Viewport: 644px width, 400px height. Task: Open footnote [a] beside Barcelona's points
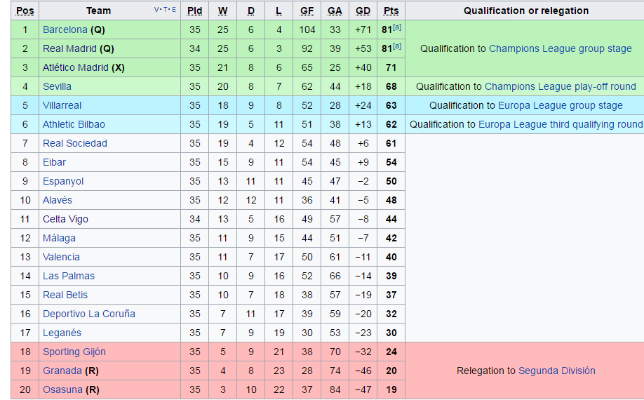397,28
